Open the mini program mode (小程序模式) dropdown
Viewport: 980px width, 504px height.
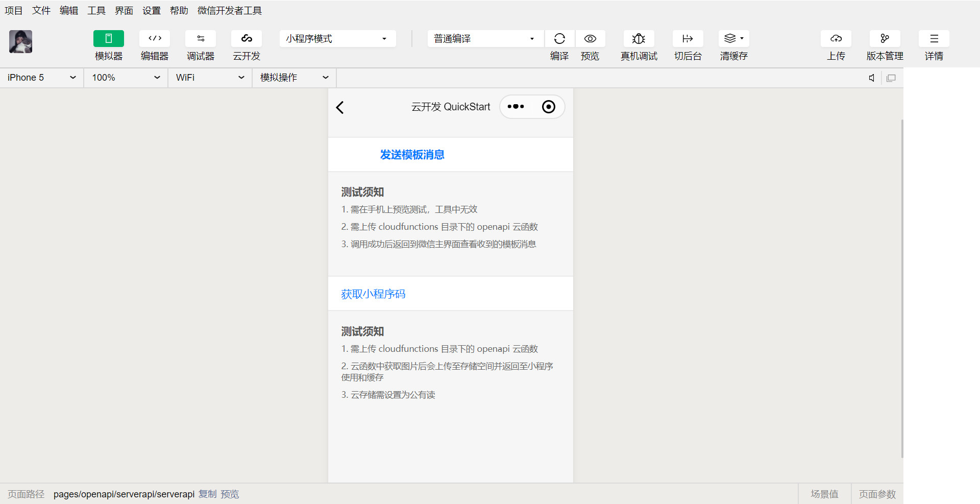[x=338, y=39]
